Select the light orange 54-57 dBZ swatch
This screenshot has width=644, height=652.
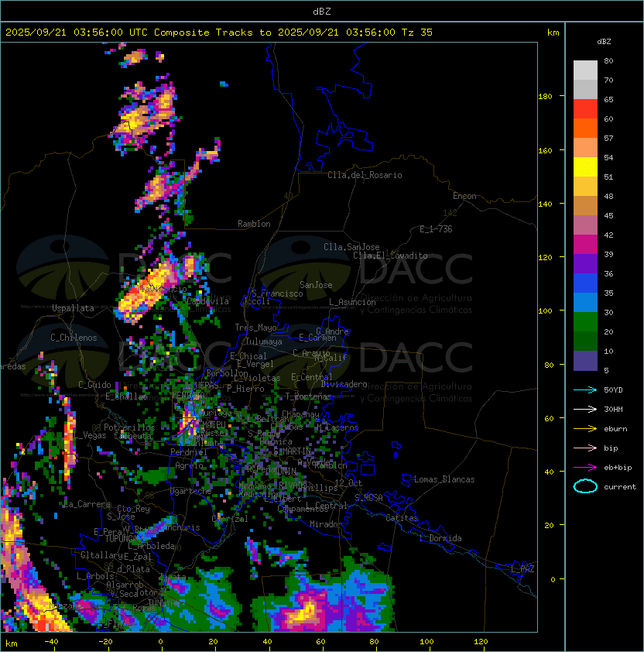tap(585, 148)
